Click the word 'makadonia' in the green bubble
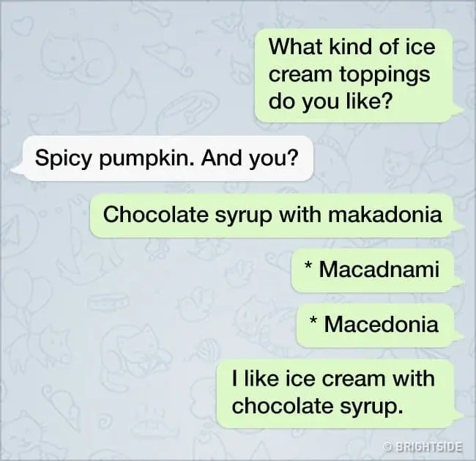This screenshot has width=476, height=461. click(x=385, y=215)
